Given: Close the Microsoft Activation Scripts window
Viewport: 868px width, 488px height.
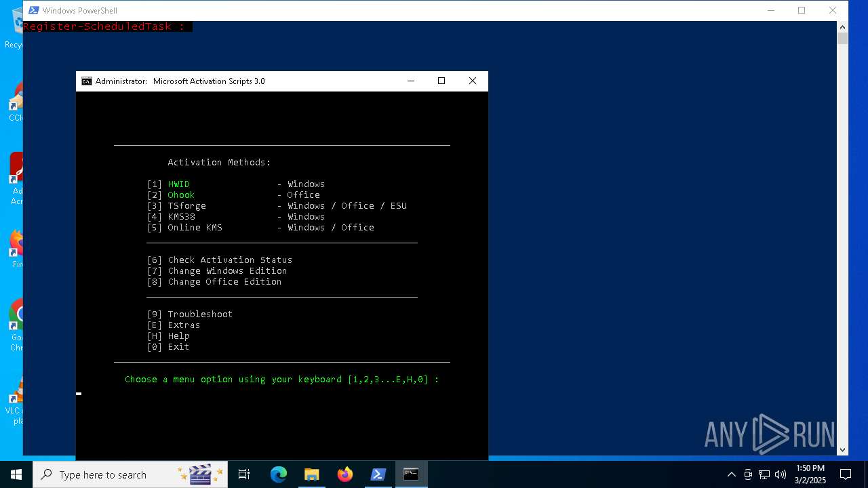Looking at the screenshot, I should pyautogui.click(x=473, y=81).
